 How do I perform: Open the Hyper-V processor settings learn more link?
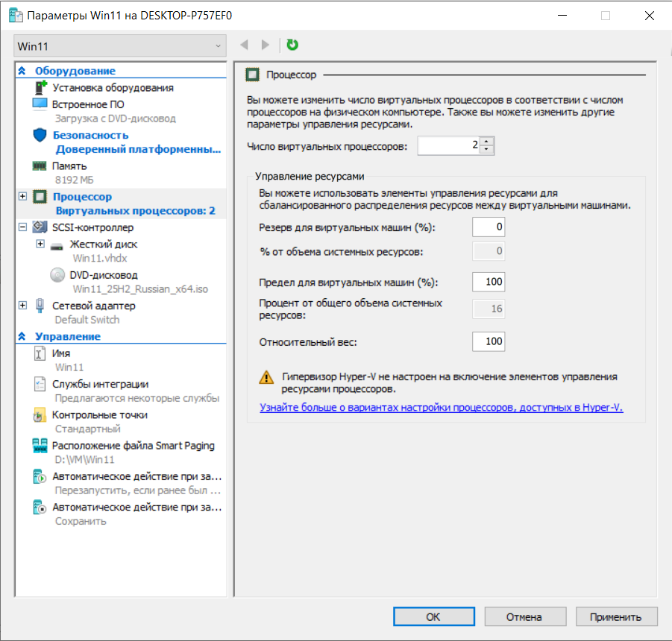(441, 407)
